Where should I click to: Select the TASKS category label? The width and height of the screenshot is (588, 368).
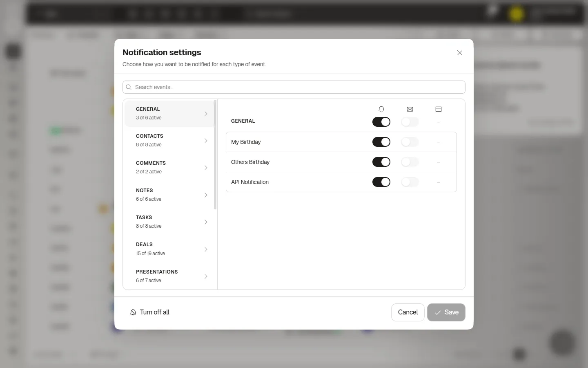click(144, 218)
